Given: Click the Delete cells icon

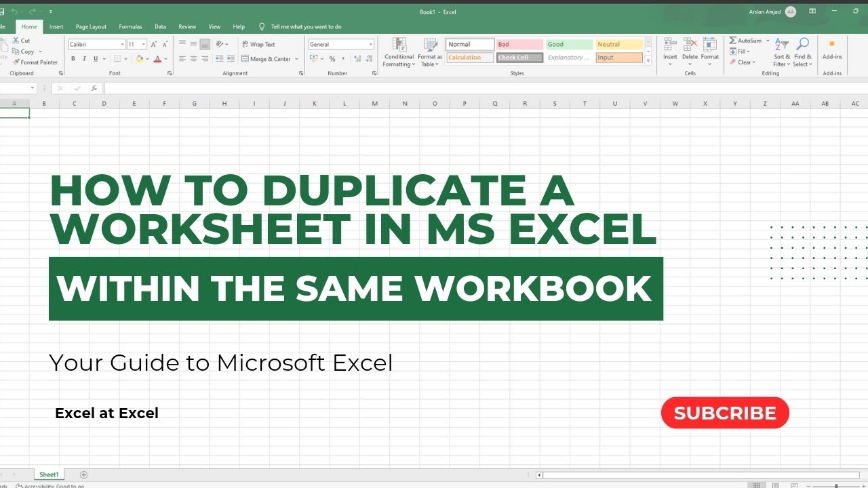Looking at the screenshot, I should (690, 45).
